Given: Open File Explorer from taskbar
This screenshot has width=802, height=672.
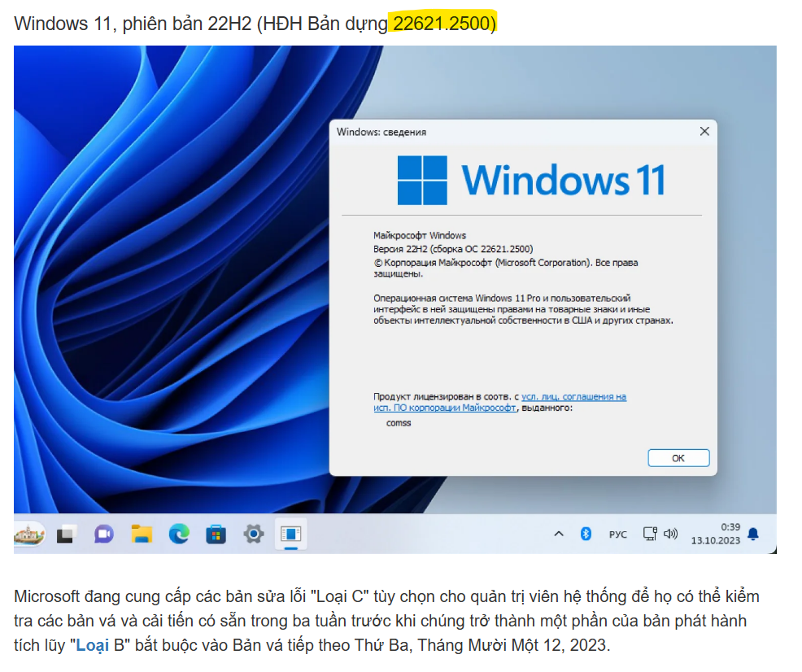Looking at the screenshot, I should (x=142, y=535).
